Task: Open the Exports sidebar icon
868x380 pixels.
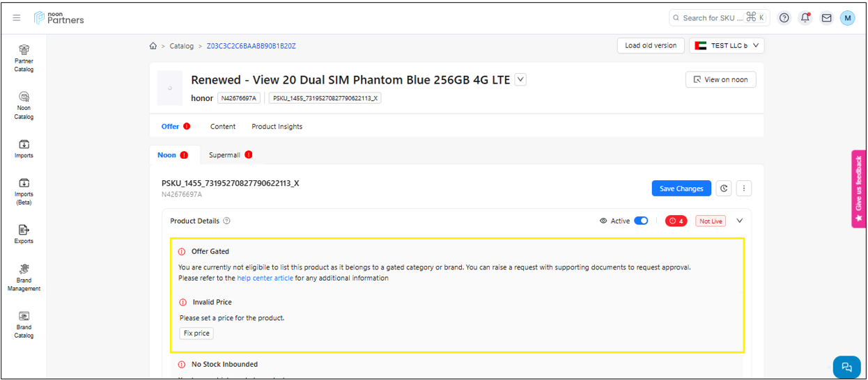Action: pyautogui.click(x=24, y=233)
